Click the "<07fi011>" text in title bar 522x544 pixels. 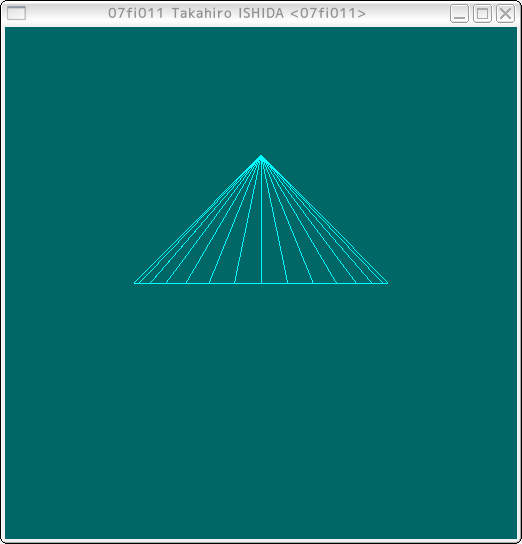(328, 14)
